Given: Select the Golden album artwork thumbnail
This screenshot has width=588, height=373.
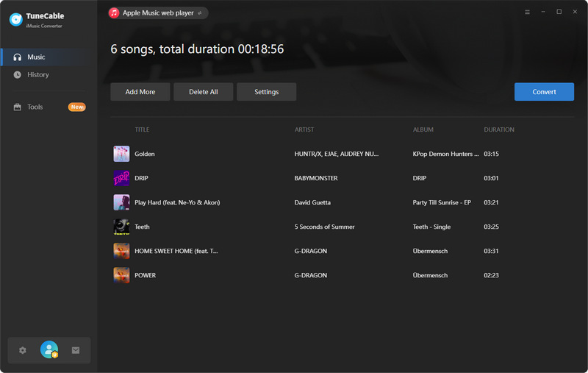Looking at the screenshot, I should tap(121, 154).
